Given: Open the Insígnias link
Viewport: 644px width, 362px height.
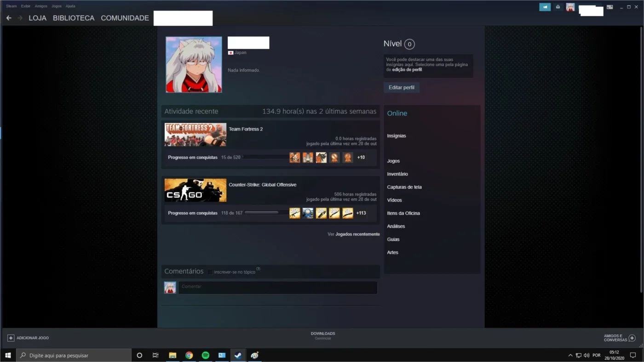Looking at the screenshot, I should (397, 136).
